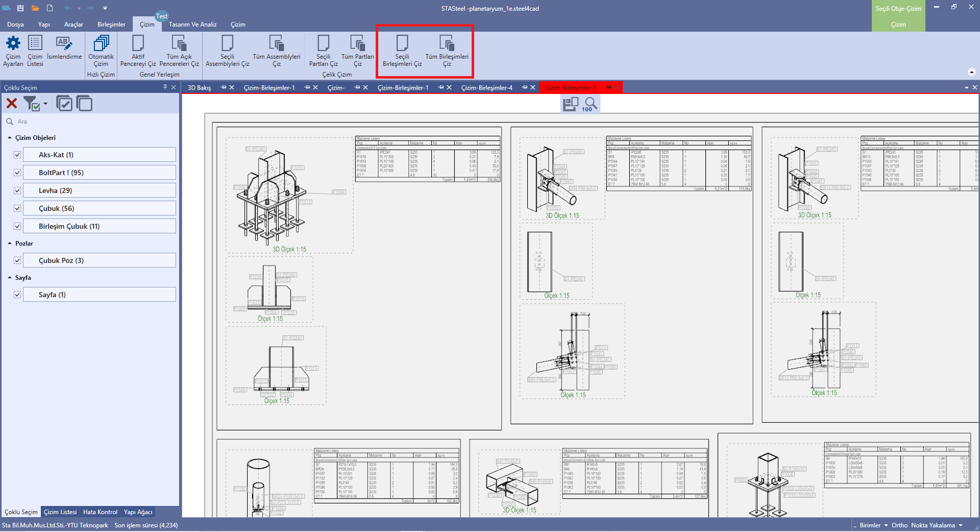Click Tüm Birleşimleri Çiz icon
This screenshot has height=532, width=980.
[x=447, y=43]
